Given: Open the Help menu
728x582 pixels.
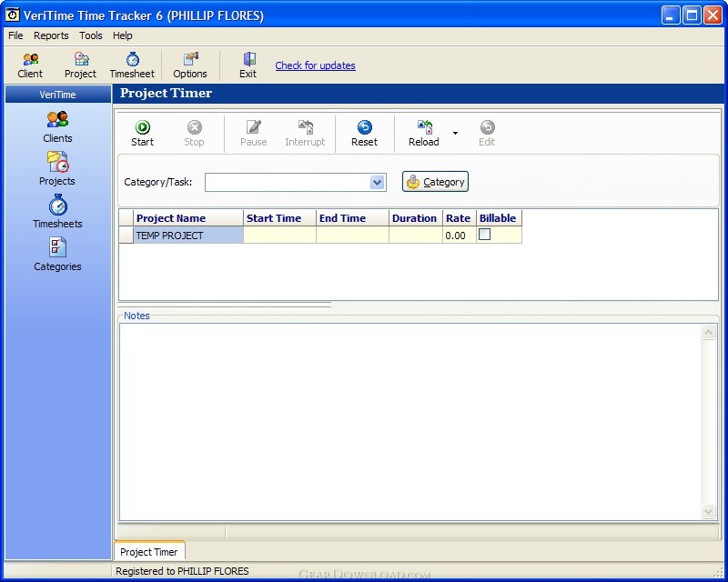Looking at the screenshot, I should pyautogui.click(x=123, y=35).
